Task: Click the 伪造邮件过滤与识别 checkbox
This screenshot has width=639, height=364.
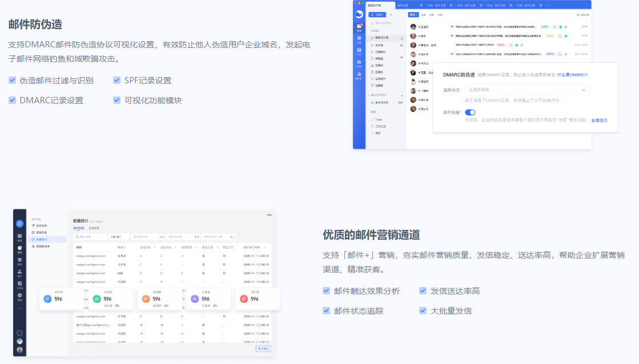Action: coord(12,80)
